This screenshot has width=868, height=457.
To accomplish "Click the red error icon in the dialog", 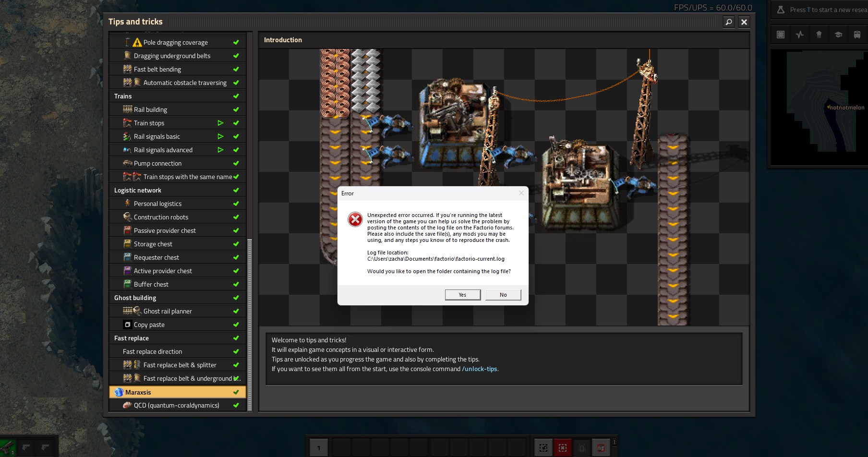I will click(355, 219).
